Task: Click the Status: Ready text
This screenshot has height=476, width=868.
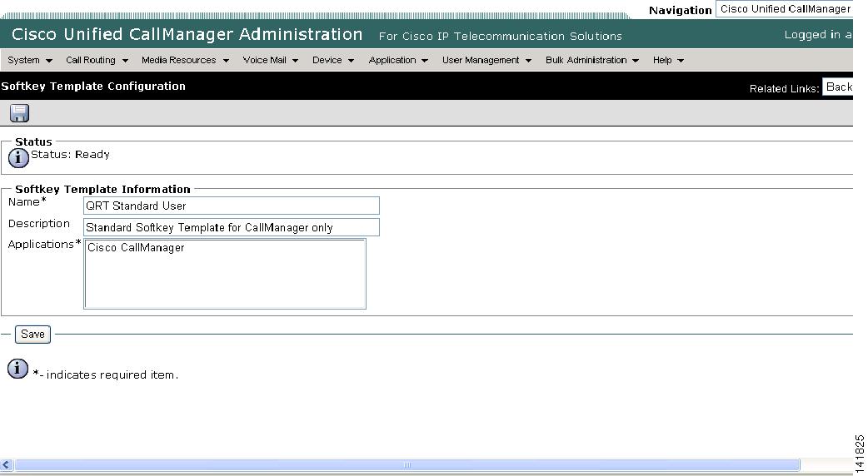Action: pyautogui.click(x=70, y=154)
